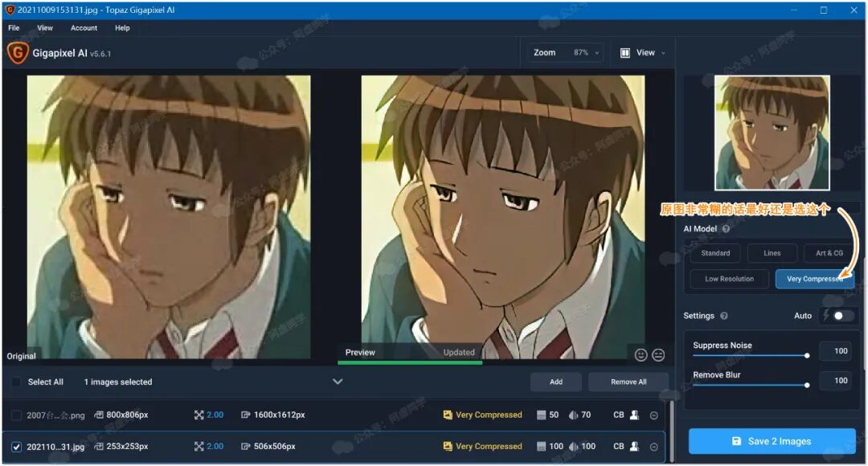868x466 pixels.
Task: Click the scale icon in 202110 jpg row
Action: pos(199,446)
